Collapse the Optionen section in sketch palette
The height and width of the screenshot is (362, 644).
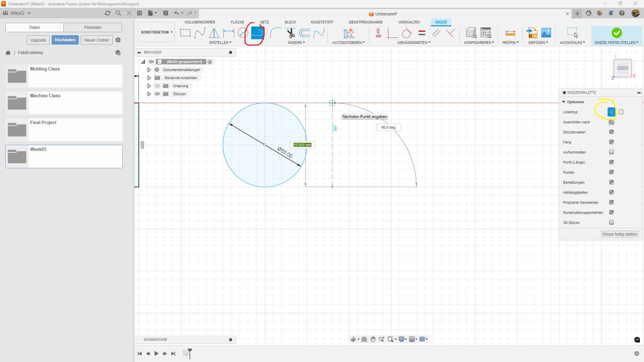(x=564, y=102)
